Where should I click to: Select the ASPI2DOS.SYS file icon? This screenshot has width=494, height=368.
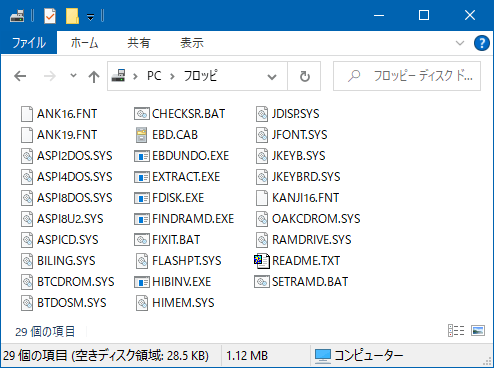pyautogui.click(x=27, y=156)
